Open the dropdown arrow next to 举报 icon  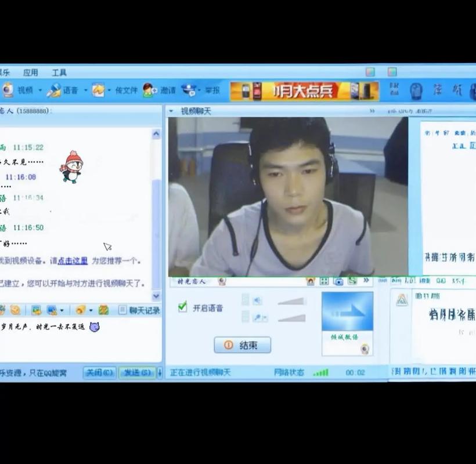[199, 90]
